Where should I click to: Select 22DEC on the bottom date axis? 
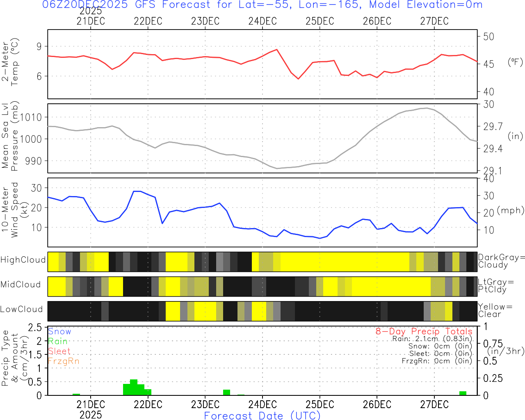coord(148,404)
